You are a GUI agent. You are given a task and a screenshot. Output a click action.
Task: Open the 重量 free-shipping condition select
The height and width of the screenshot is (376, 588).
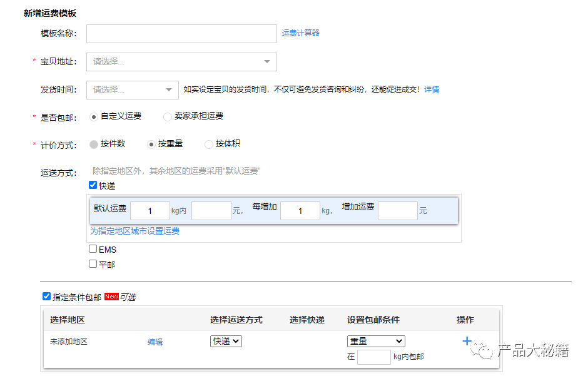click(x=376, y=342)
